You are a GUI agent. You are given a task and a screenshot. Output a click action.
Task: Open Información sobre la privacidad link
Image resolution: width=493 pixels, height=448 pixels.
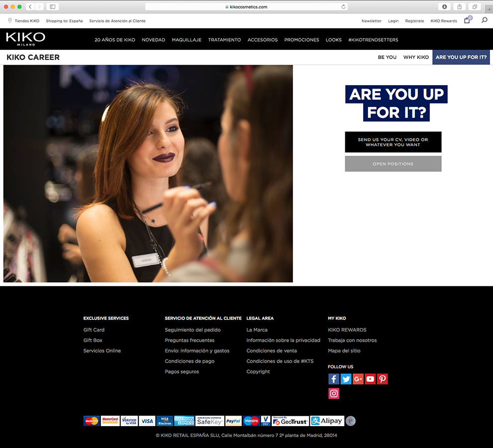283,340
